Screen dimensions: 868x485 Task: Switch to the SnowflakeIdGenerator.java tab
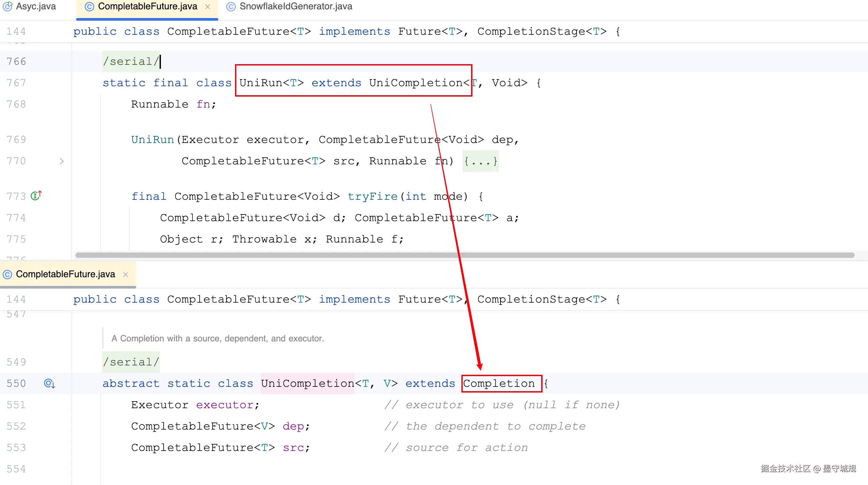[295, 6]
